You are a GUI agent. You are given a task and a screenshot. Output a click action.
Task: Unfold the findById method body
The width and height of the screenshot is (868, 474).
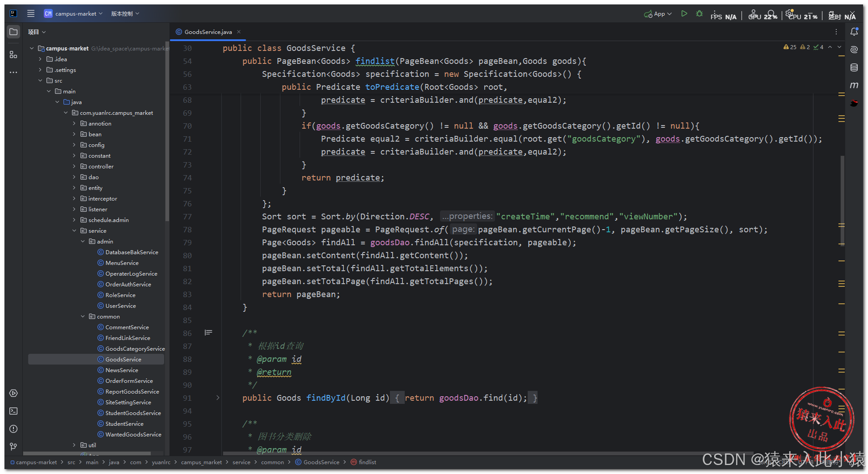click(218, 398)
